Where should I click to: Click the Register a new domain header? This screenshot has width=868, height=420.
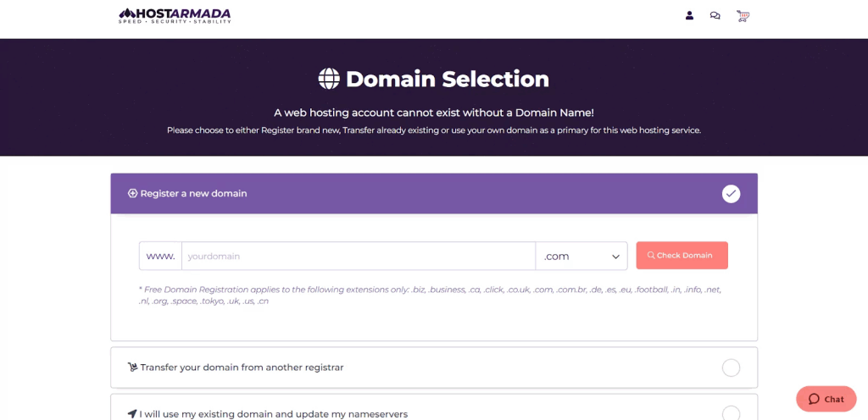[193, 193]
